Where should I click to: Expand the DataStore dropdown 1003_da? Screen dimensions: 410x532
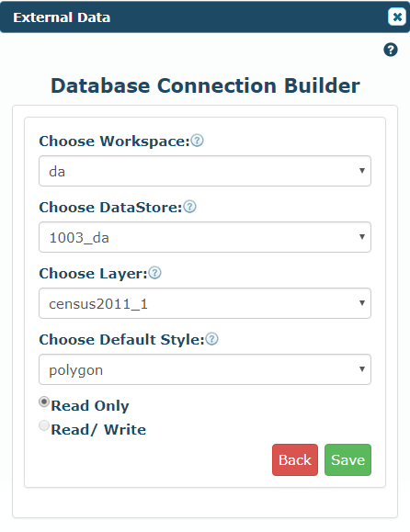pyautogui.click(x=205, y=237)
